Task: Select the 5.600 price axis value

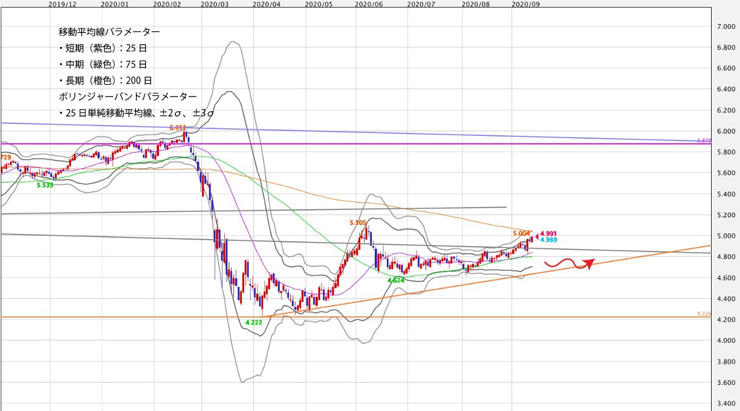Action: 726,173
